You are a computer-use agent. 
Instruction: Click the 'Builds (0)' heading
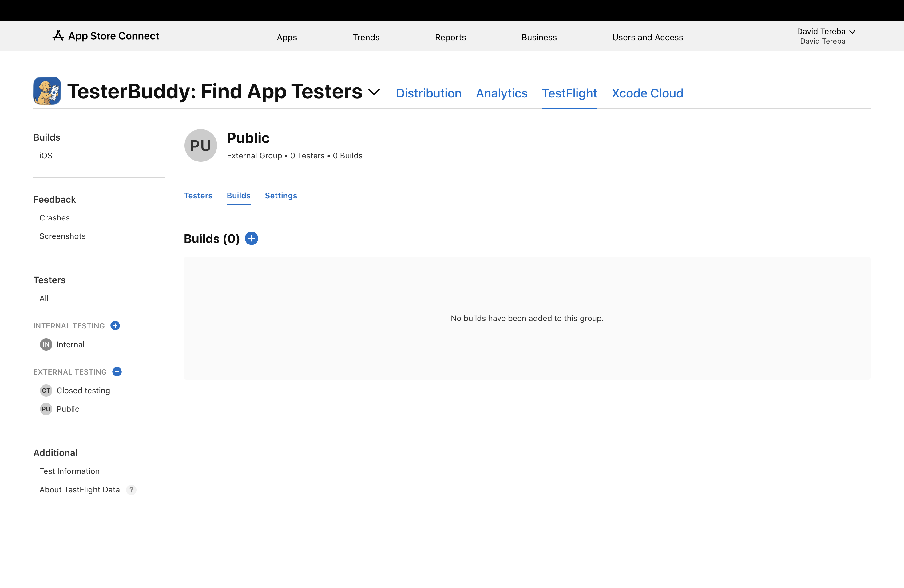coord(212,239)
